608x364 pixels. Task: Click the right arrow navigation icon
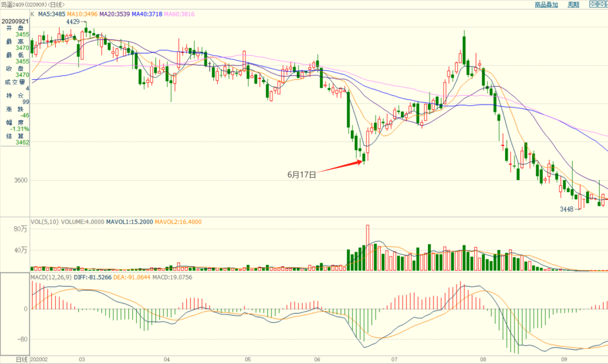(x=601, y=5)
